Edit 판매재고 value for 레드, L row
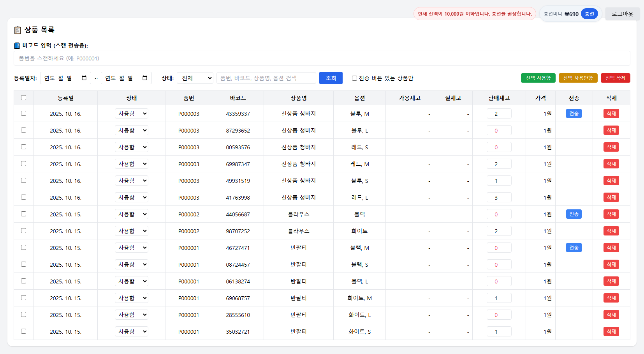This screenshot has height=354, width=644. coord(499,197)
